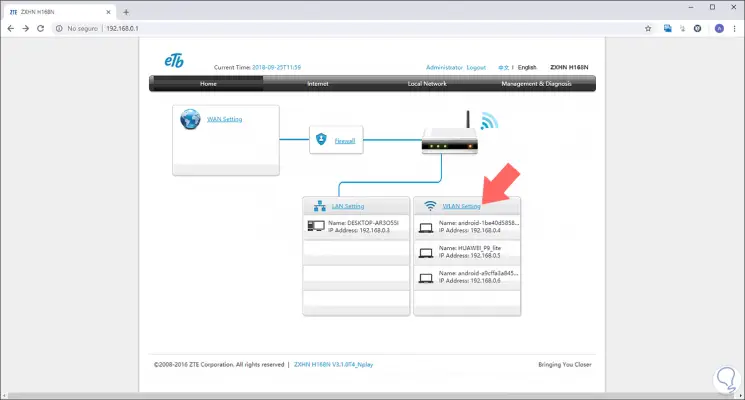
Task: Open the LAN Setting link
Action: tap(348, 206)
